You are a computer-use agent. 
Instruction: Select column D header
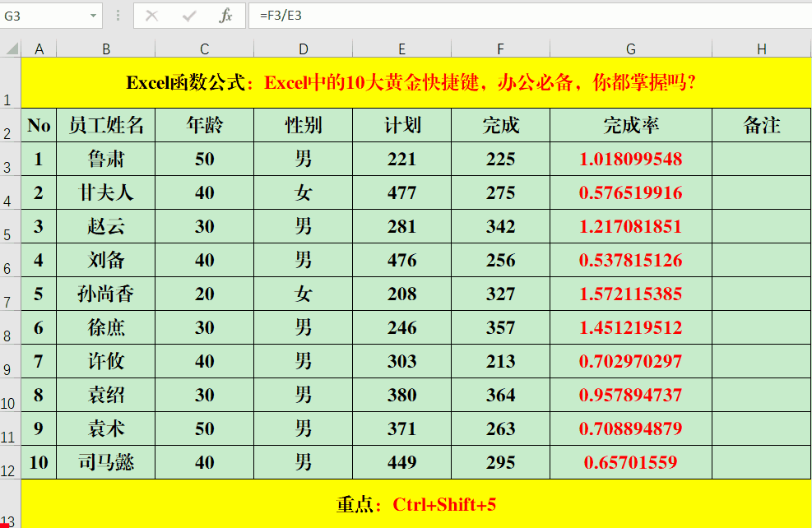click(x=304, y=49)
